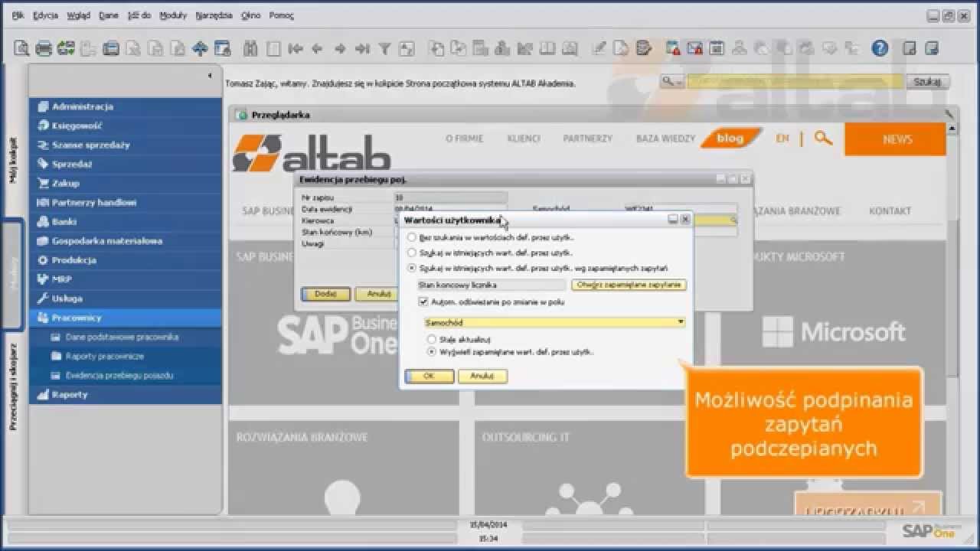Click the open-book icon in toolbar
The width and height of the screenshot is (980, 551).
pyautogui.click(x=547, y=49)
